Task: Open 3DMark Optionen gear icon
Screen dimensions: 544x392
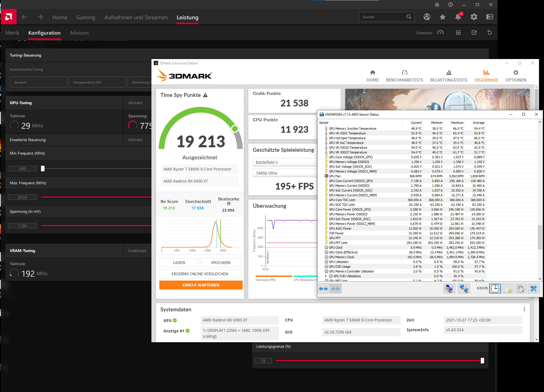Action: (516, 73)
